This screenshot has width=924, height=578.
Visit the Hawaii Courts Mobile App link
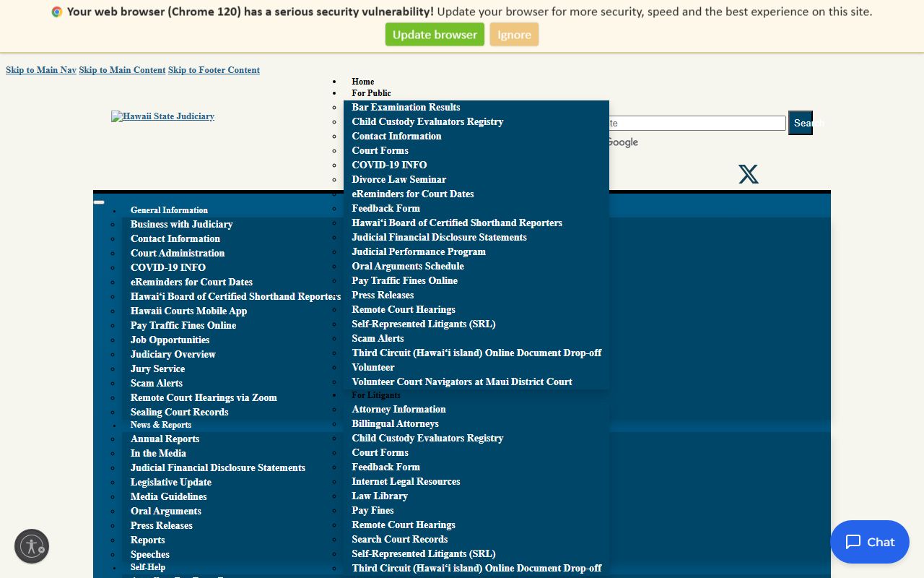[188, 311]
